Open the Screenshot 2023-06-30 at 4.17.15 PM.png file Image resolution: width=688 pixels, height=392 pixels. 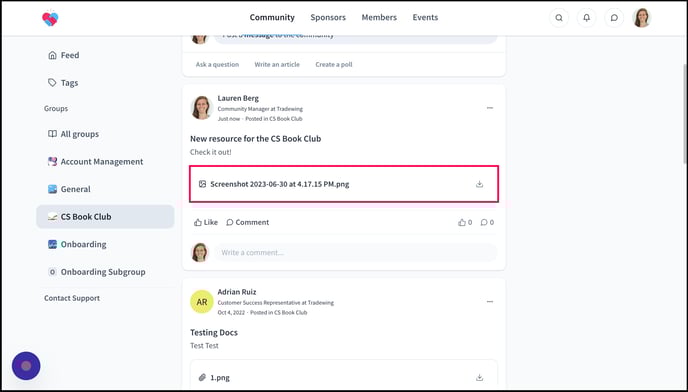(x=280, y=184)
